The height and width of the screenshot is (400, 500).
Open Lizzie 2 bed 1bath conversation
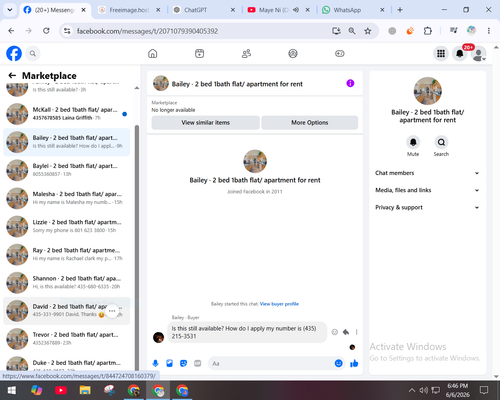67,226
